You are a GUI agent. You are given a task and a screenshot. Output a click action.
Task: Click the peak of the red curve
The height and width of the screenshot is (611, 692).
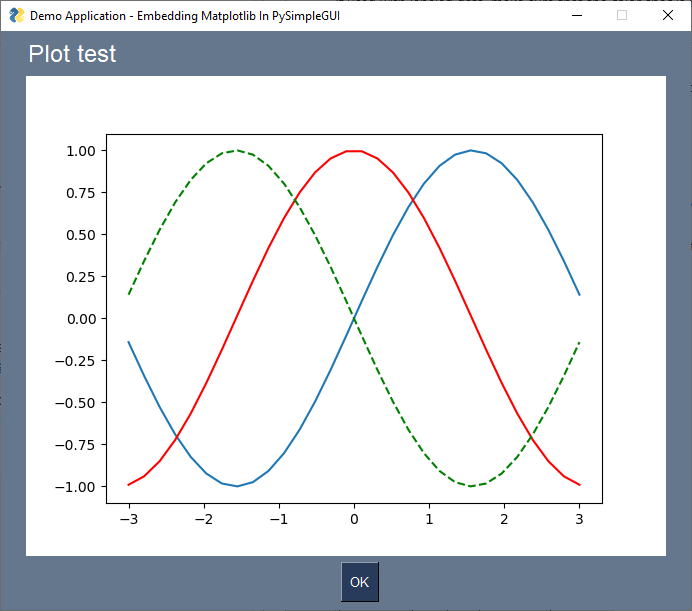[x=354, y=151]
